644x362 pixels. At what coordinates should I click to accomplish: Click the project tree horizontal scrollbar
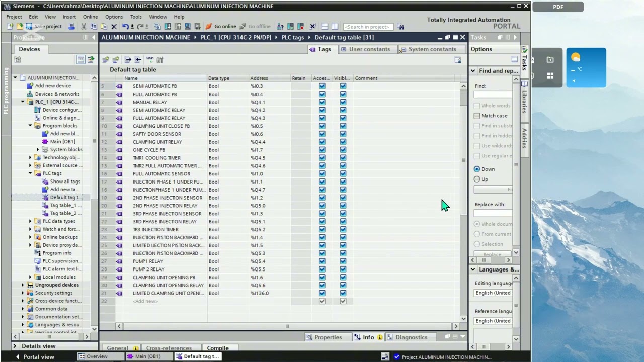coord(50,336)
